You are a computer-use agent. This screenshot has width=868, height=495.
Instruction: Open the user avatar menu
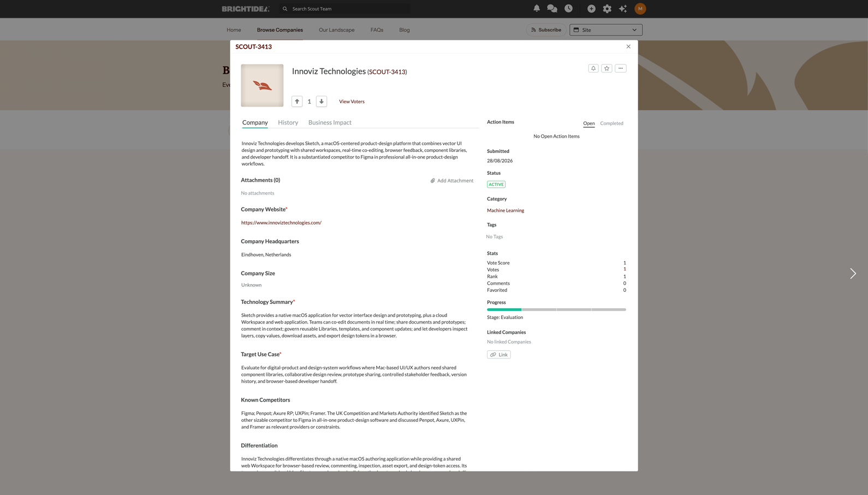(x=640, y=9)
